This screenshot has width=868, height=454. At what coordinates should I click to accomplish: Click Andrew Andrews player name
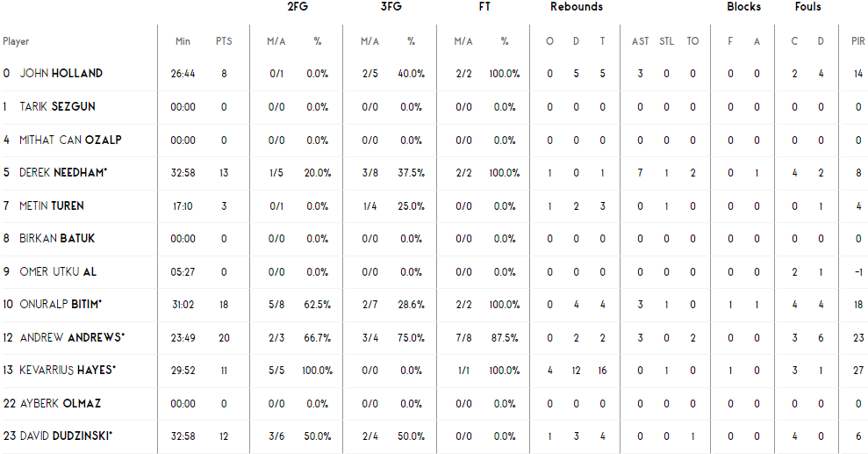coord(73,337)
